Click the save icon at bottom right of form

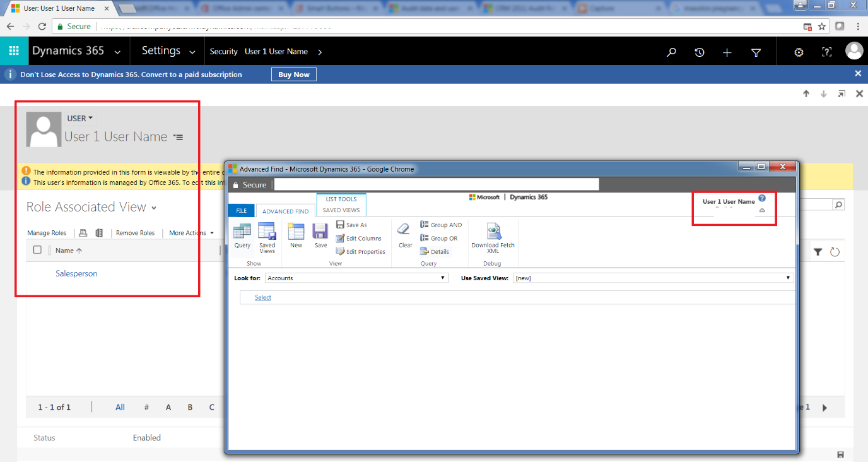coord(840,454)
